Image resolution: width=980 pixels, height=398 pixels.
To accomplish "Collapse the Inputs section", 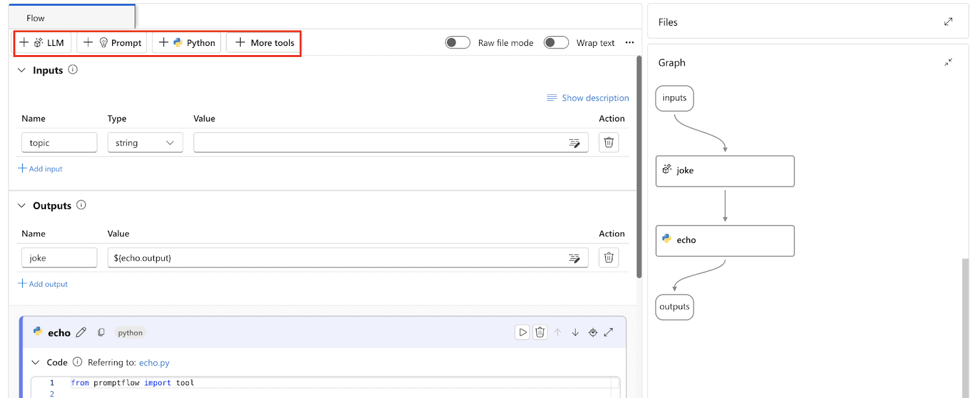I will tap(22, 70).
